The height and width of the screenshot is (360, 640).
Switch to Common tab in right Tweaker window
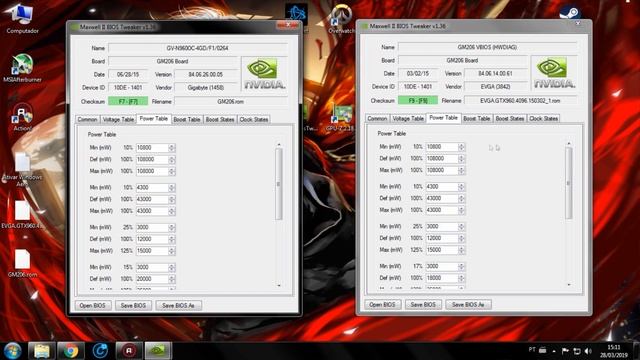(x=377, y=119)
